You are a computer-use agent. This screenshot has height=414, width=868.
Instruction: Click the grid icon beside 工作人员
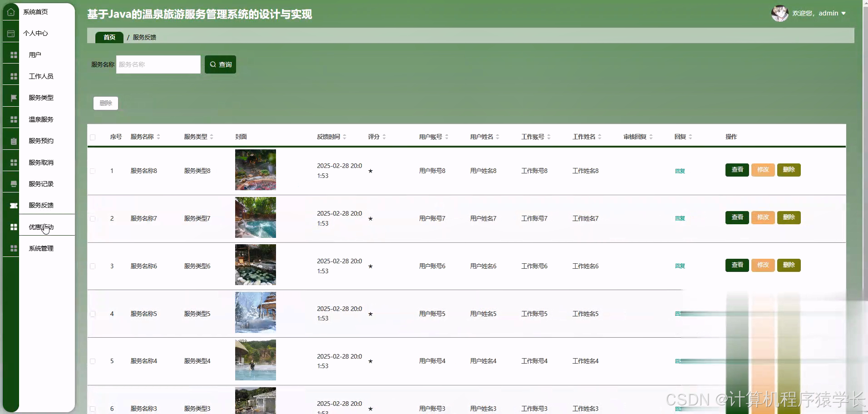click(x=14, y=76)
